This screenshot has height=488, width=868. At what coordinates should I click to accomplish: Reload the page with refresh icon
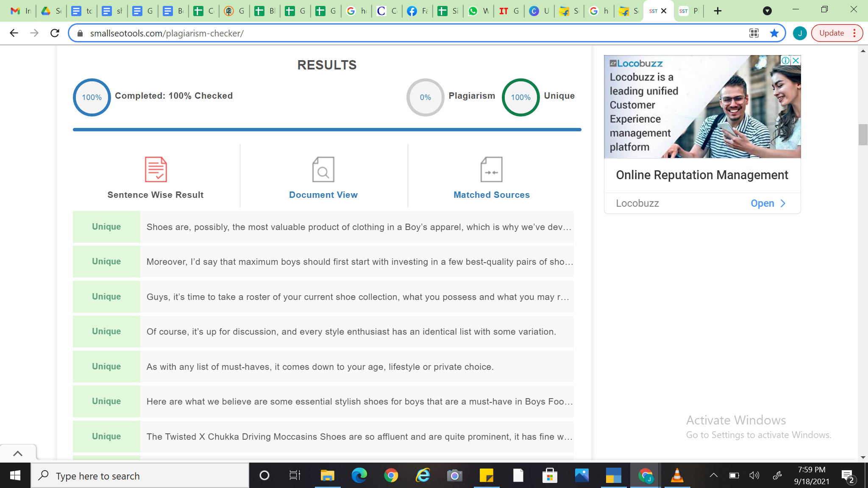(55, 33)
